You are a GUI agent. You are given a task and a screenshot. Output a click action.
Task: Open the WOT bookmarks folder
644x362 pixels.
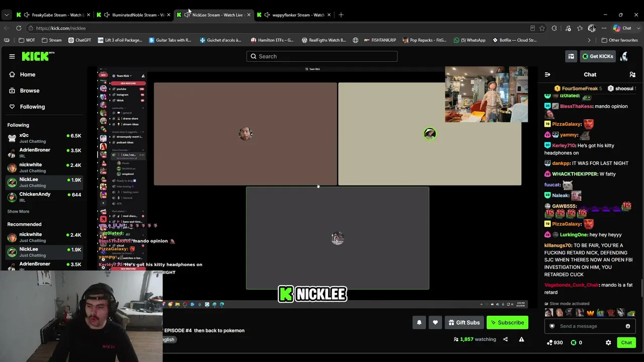click(27, 40)
